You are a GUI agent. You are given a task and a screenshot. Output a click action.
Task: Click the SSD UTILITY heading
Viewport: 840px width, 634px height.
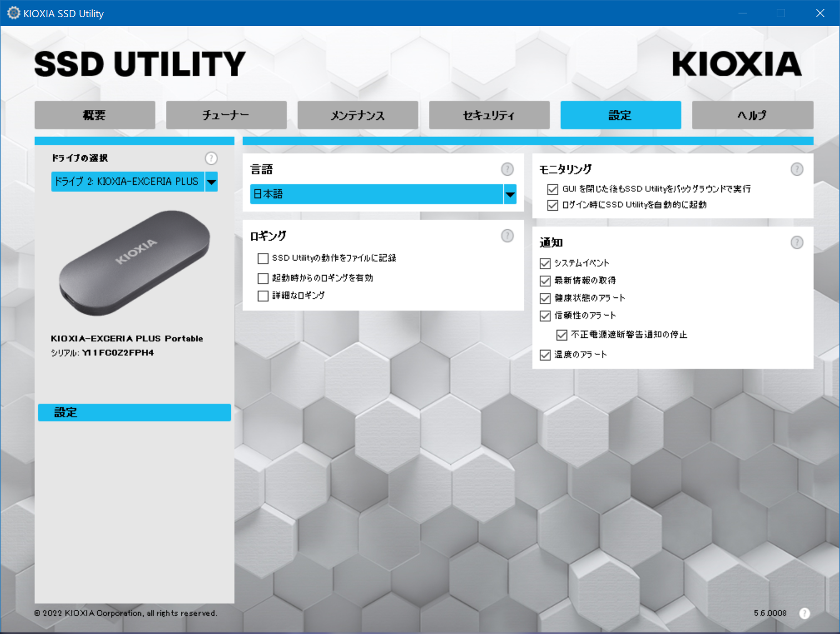tap(140, 64)
